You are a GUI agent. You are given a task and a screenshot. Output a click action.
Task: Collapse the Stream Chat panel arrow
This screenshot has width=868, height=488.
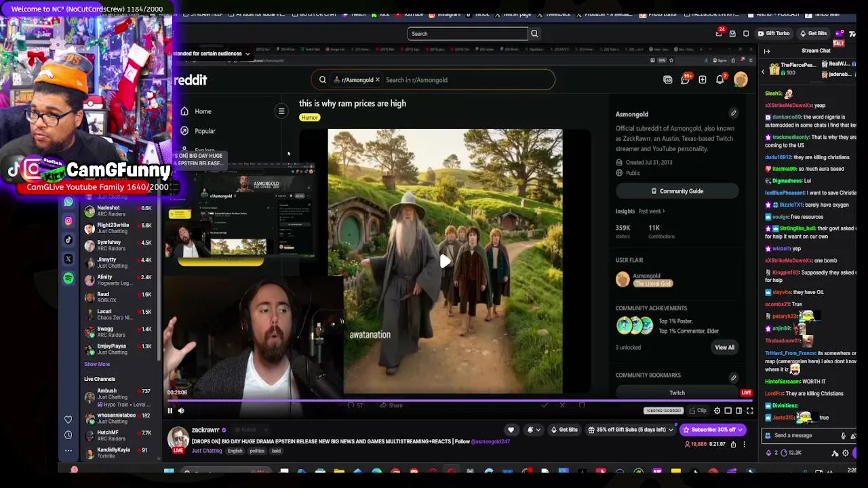pos(767,52)
